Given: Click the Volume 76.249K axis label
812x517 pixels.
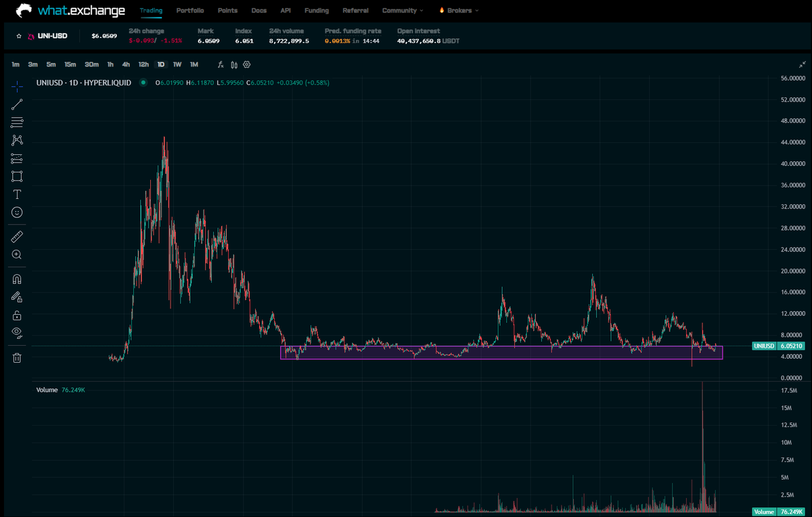Looking at the screenshot, I should [777, 512].
